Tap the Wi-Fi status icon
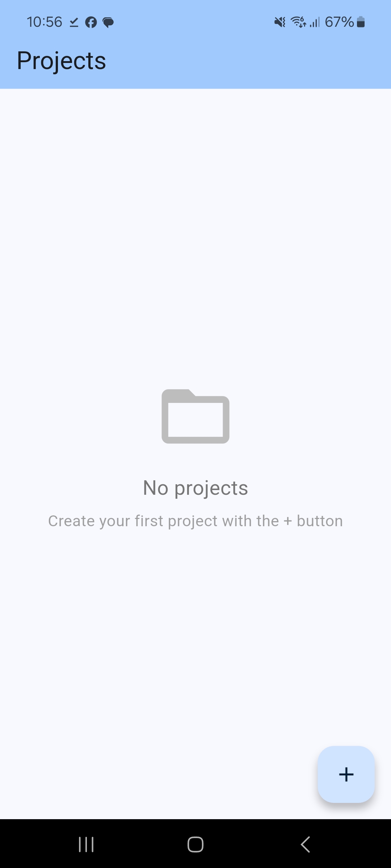Viewport: 391px width, 868px height. click(298, 22)
